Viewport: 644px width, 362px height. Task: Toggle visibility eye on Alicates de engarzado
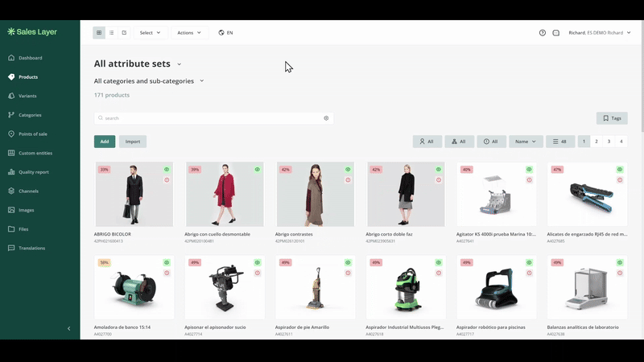pos(620,169)
